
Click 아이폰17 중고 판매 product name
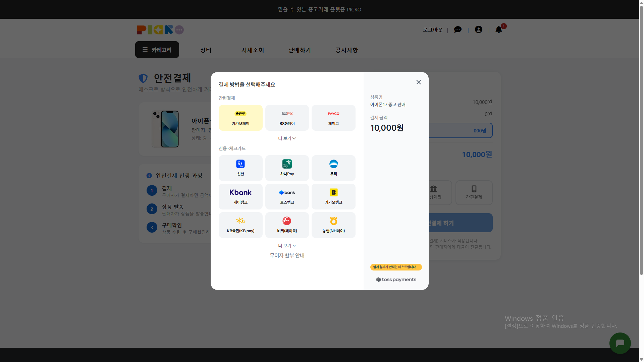(x=388, y=105)
